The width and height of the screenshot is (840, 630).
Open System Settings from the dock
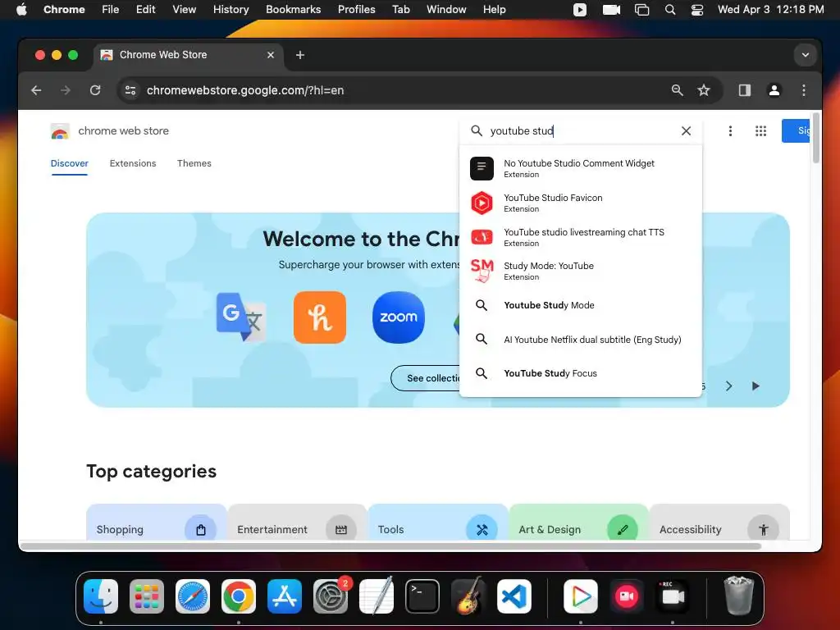(331, 596)
